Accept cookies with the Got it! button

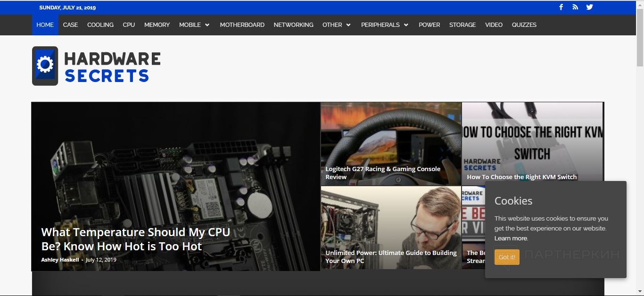pyautogui.click(x=507, y=257)
